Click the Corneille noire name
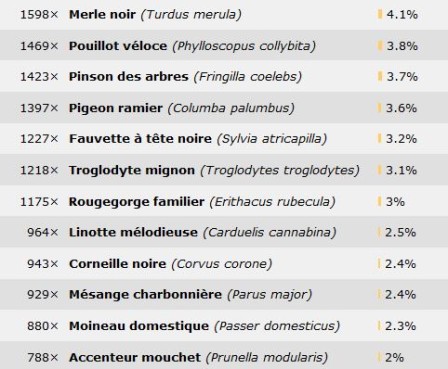The image size is (448, 369). (x=117, y=264)
